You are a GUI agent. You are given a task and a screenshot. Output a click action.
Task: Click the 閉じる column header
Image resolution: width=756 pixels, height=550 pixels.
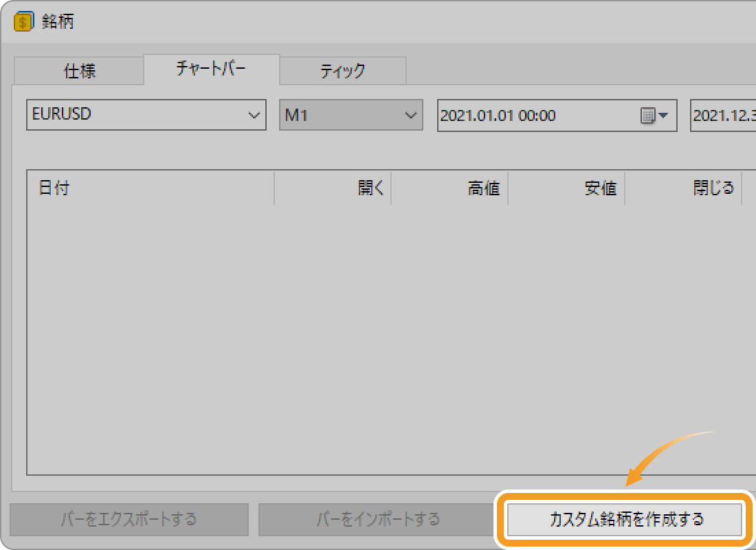click(x=683, y=188)
